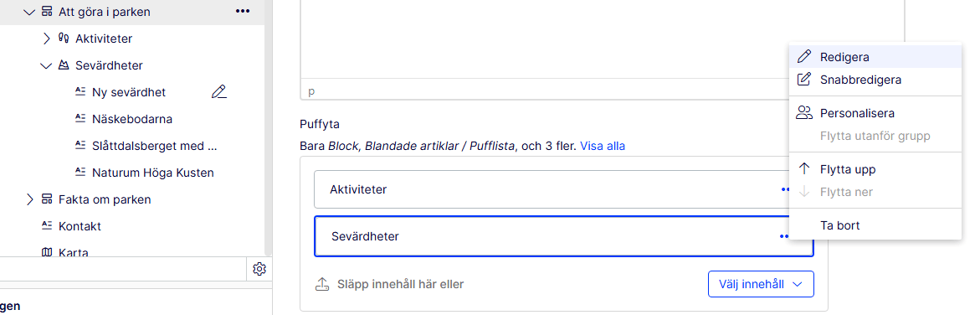Screen dimensions: 980x315
Task: Click the Karta map page icon
Action: click(47, 253)
